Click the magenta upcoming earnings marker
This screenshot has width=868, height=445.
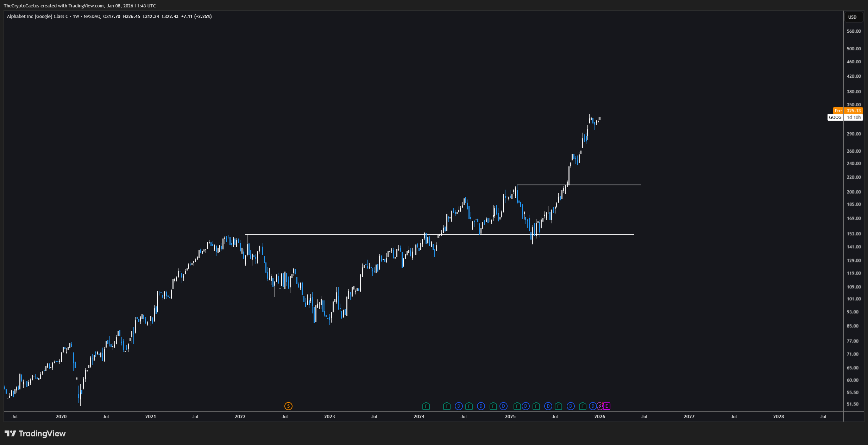pos(606,406)
